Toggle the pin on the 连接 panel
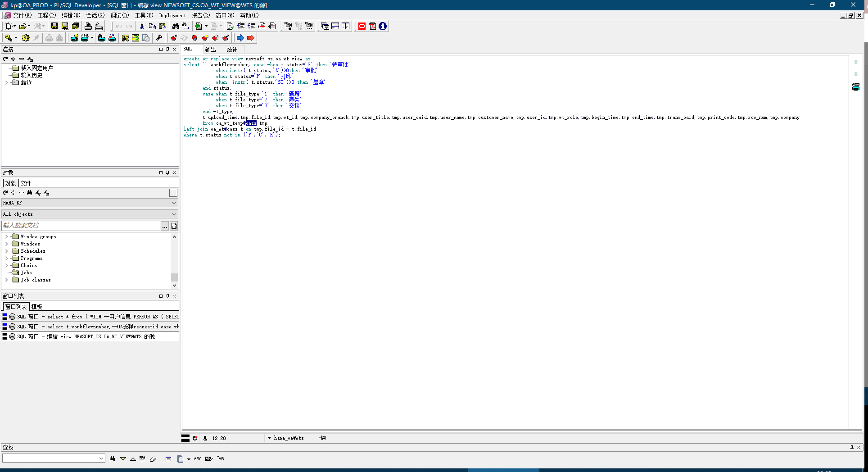This screenshot has width=868, height=472. [x=167, y=49]
